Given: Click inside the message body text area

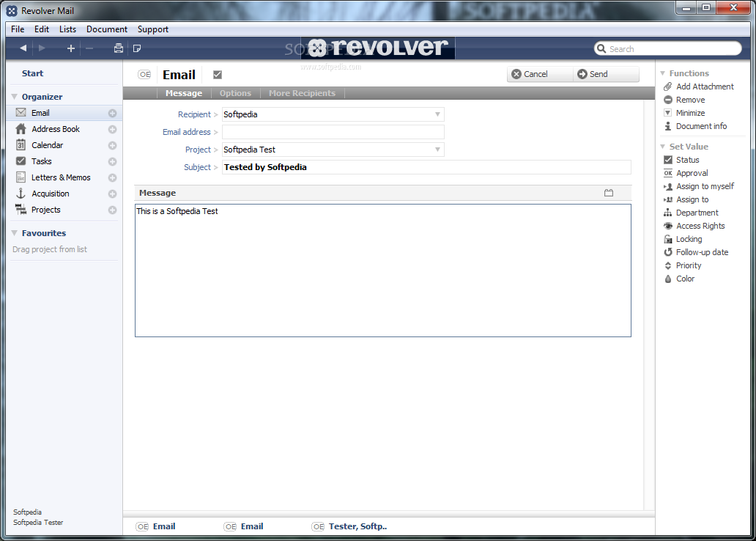Looking at the screenshot, I should (383, 270).
